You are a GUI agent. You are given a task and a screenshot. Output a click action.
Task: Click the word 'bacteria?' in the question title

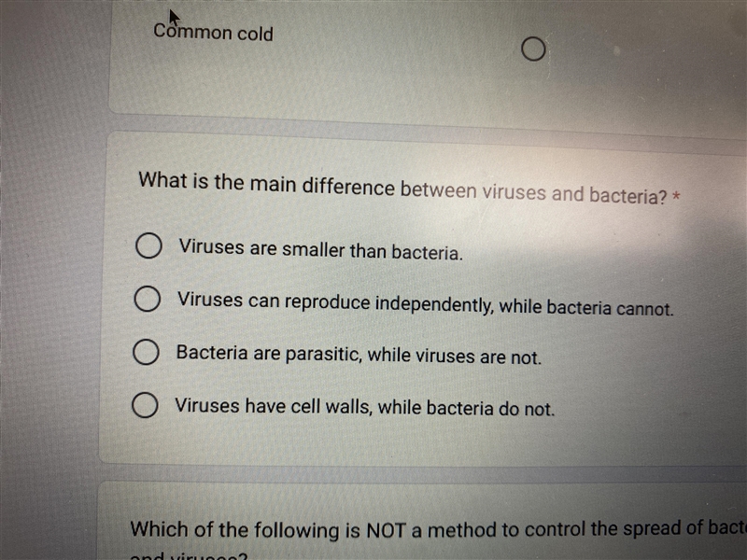pos(627,196)
